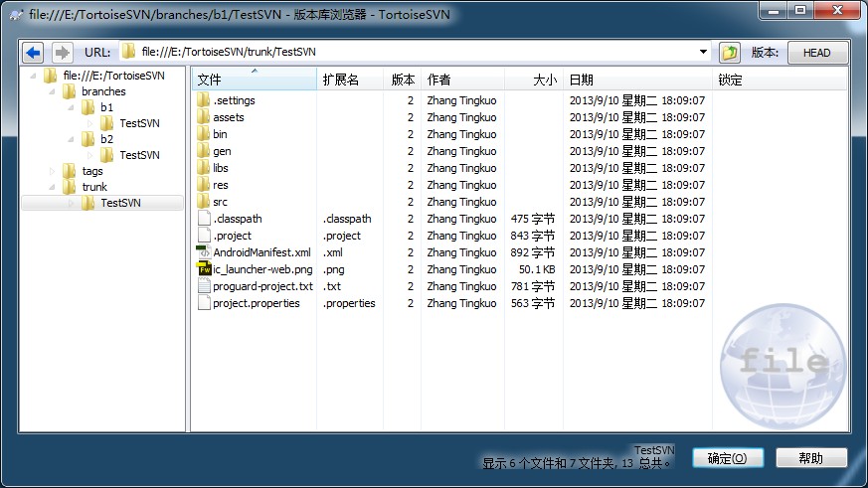Image resolution: width=868 pixels, height=488 pixels.
Task: Sort by 大小 column header
Action: pos(534,80)
